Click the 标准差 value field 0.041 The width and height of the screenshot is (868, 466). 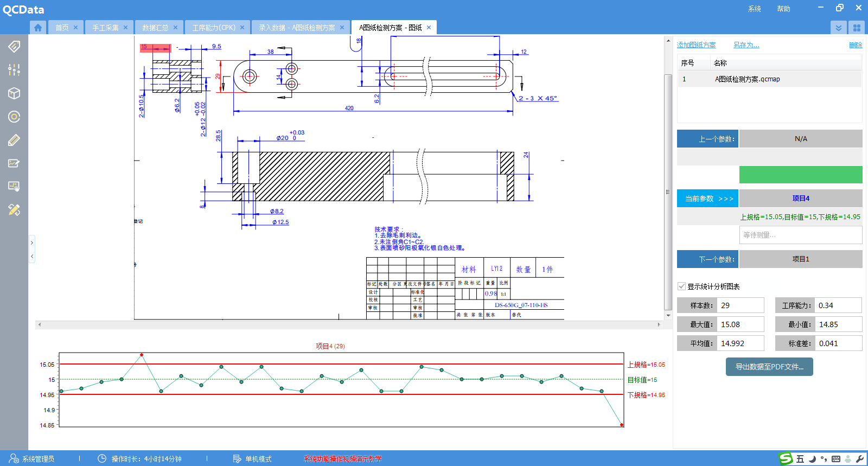pos(839,343)
